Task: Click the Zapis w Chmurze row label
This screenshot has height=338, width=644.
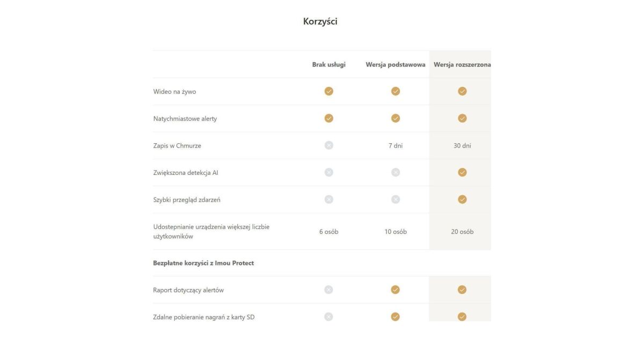Action: coord(177,145)
